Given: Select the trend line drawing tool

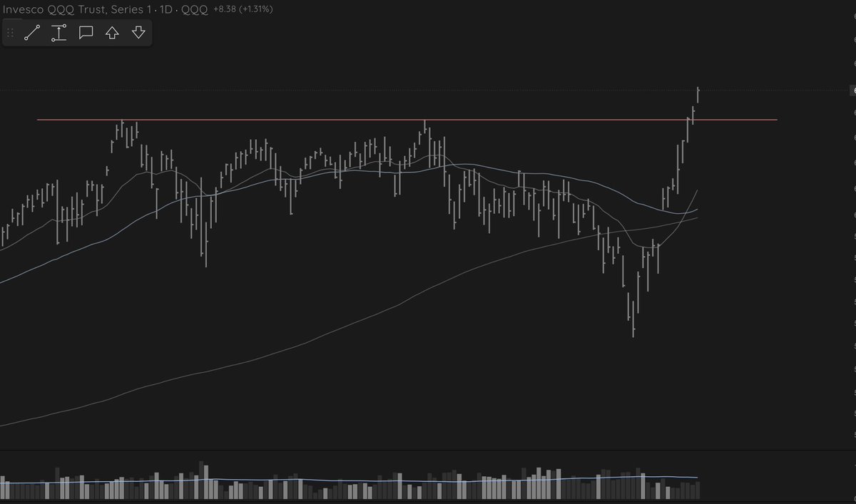Looking at the screenshot, I should [x=31, y=33].
